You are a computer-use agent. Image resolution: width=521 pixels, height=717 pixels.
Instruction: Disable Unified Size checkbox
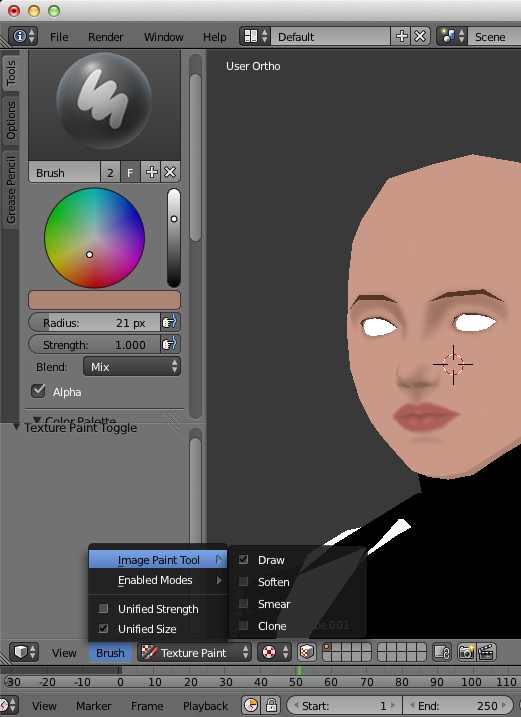(103, 628)
